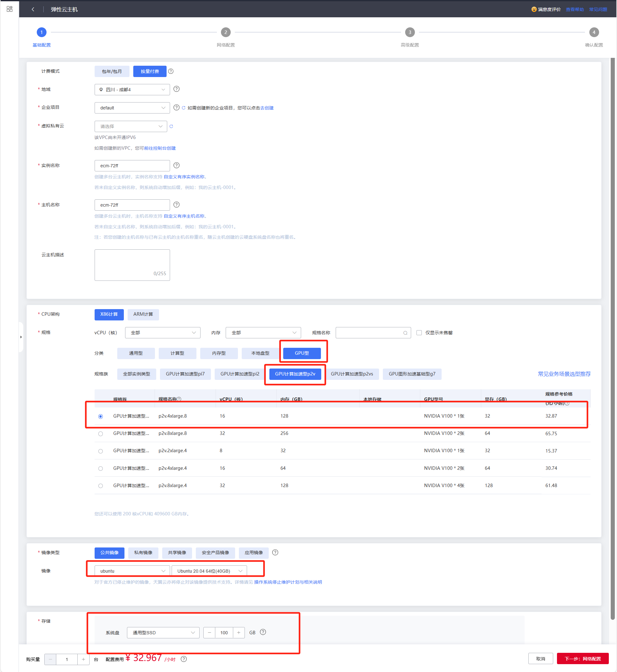Select GPU图形加速基础型g7 spec family
The width and height of the screenshot is (617, 672).
(412, 374)
